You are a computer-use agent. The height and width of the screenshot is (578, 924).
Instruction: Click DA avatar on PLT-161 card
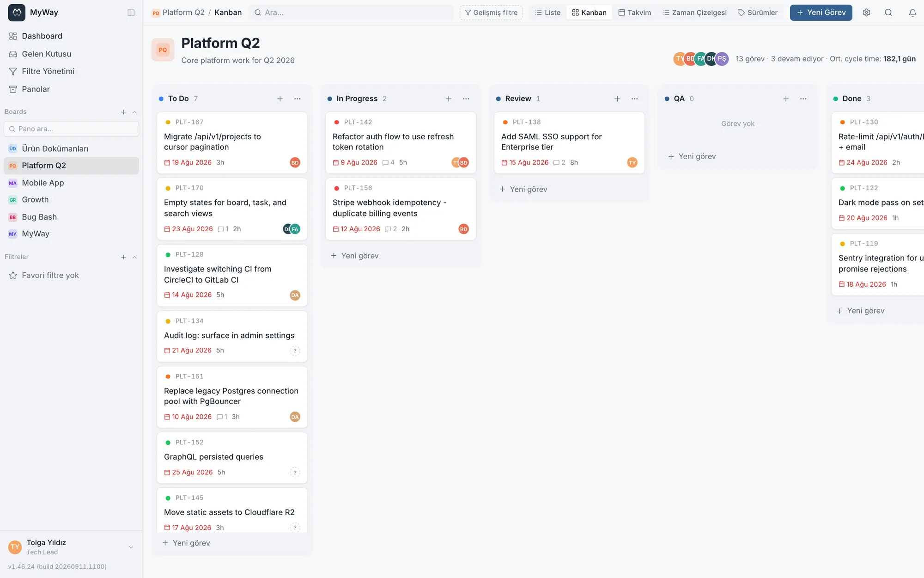pyautogui.click(x=295, y=417)
